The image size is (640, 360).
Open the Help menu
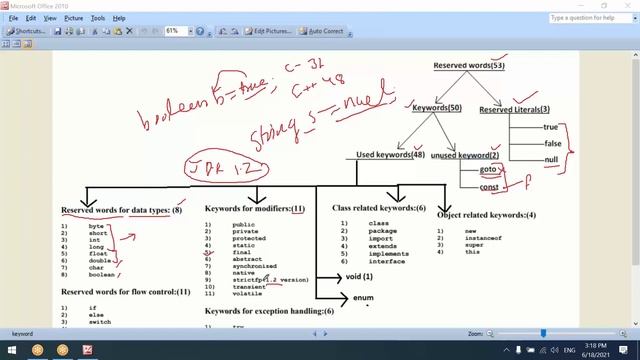coord(119,18)
